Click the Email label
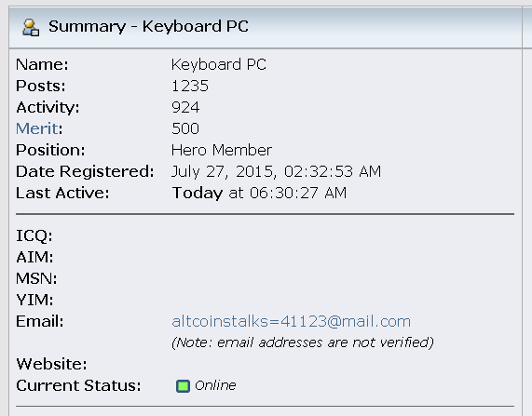532x416 pixels. pos(40,321)
